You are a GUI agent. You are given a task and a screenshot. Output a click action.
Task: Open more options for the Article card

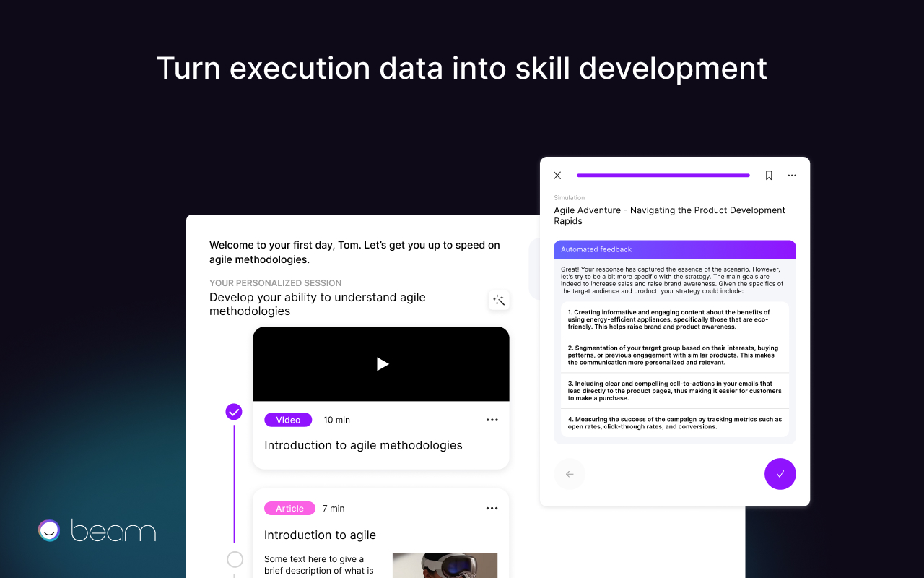click(492, 509)
